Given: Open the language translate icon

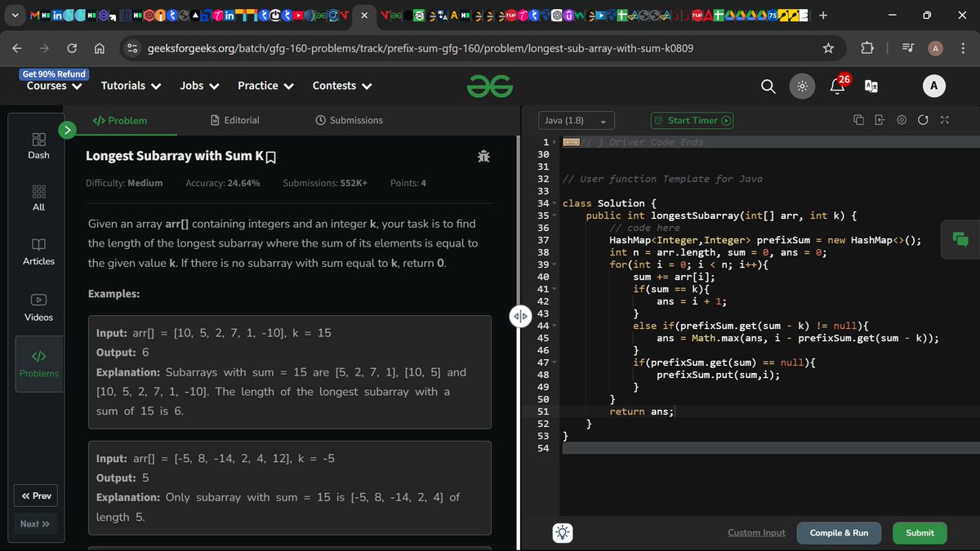Looking at the screenshot, I should click(x=871, y=86).
